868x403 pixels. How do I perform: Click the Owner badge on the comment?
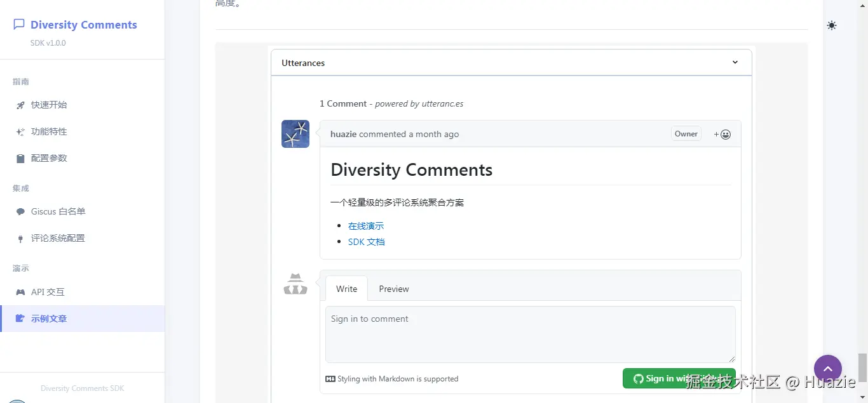[686, 134]
